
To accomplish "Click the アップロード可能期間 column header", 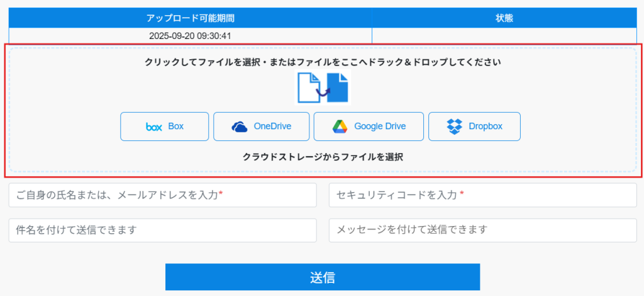I will (x=190, y=18).
